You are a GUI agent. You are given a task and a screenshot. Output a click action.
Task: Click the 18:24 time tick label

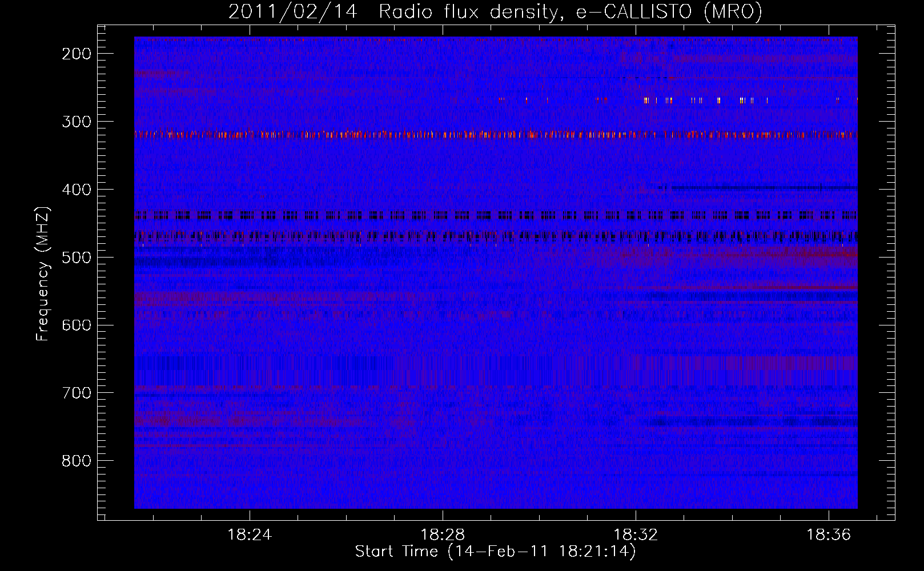coord(250,535)
